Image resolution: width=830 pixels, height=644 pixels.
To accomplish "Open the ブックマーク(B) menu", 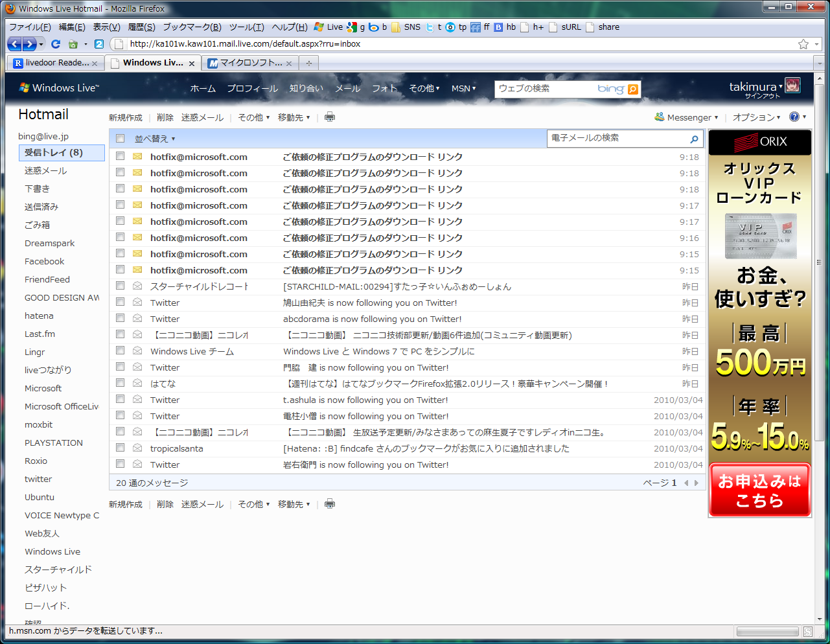I will pos(192,27).
